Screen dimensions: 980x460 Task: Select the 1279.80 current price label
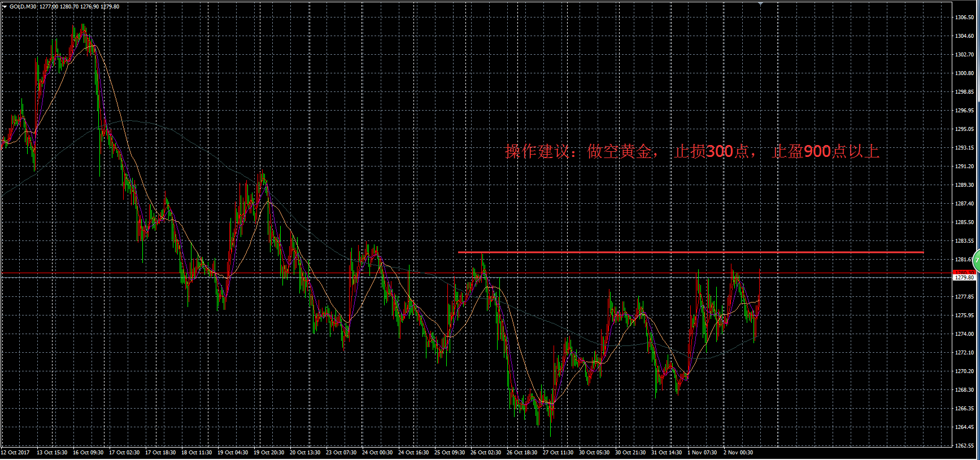[x=964, y=278]
